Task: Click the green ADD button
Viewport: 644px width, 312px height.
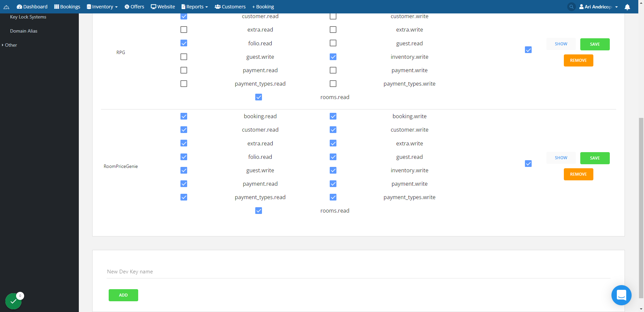Action: 123,295
